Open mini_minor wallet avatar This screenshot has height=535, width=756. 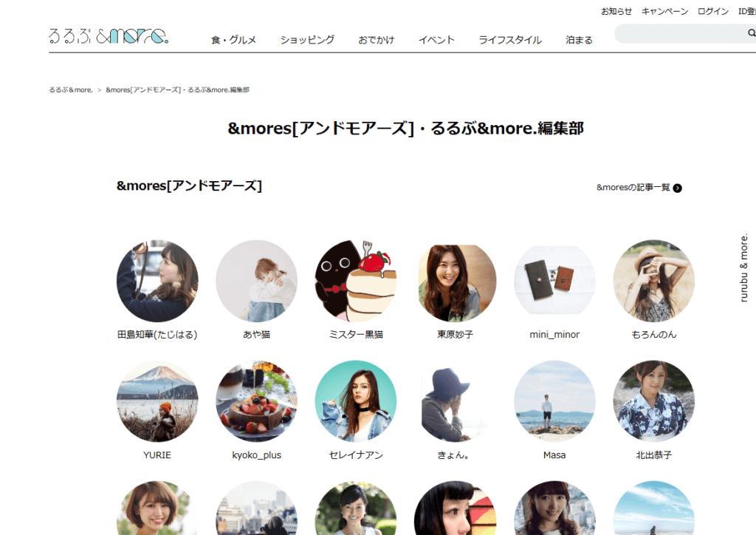pyautogui.click(x=554, y=281)
